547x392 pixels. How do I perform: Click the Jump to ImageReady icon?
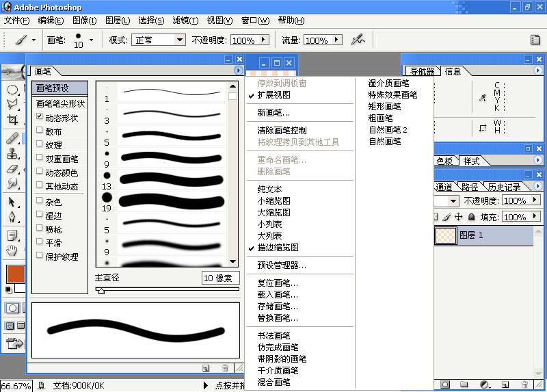(14, 344)
